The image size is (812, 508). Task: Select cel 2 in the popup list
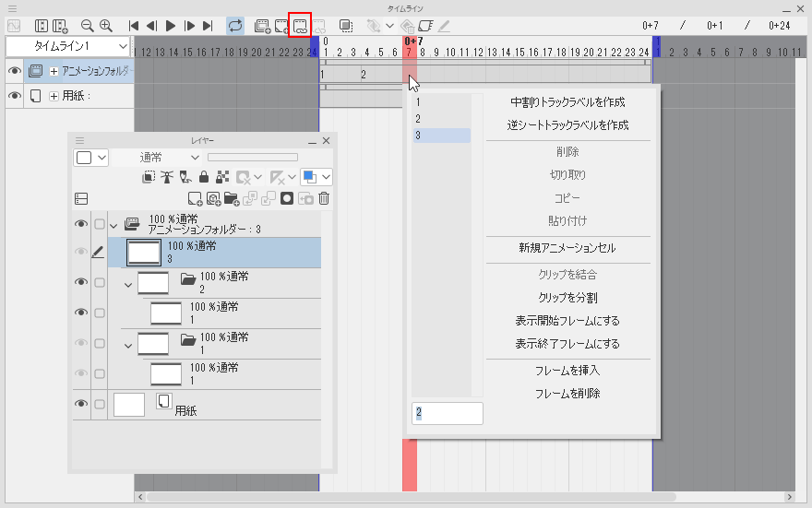pyautogui.click(x=441, y=119)
